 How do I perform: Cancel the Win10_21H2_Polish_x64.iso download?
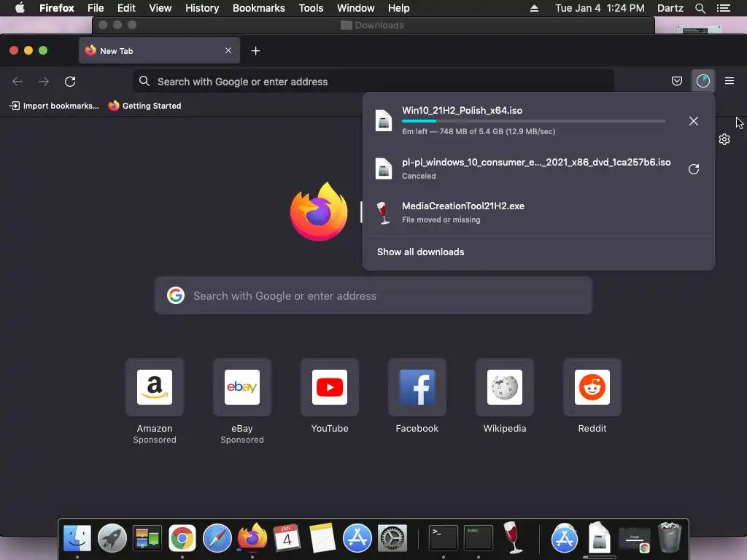point(694,121)
